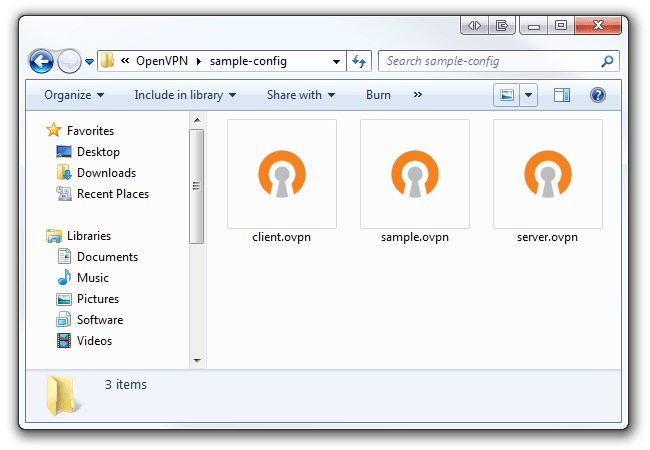Image resolution: width=650 pixels, height=450 pixels.
Task: Open Downloads in Favorites
Action: tap(106, 173)
